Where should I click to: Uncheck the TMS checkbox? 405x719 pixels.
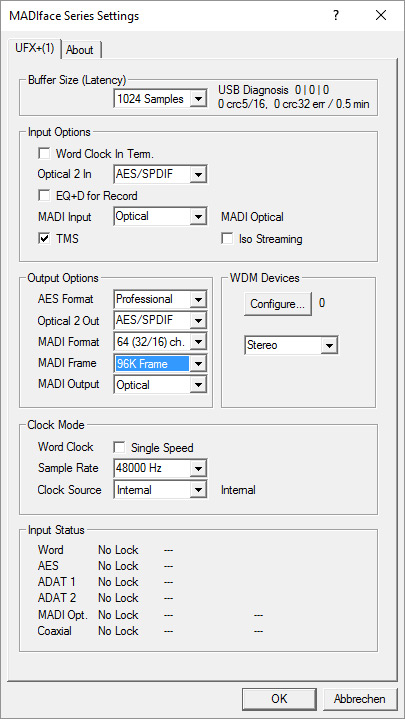[44, 238]
